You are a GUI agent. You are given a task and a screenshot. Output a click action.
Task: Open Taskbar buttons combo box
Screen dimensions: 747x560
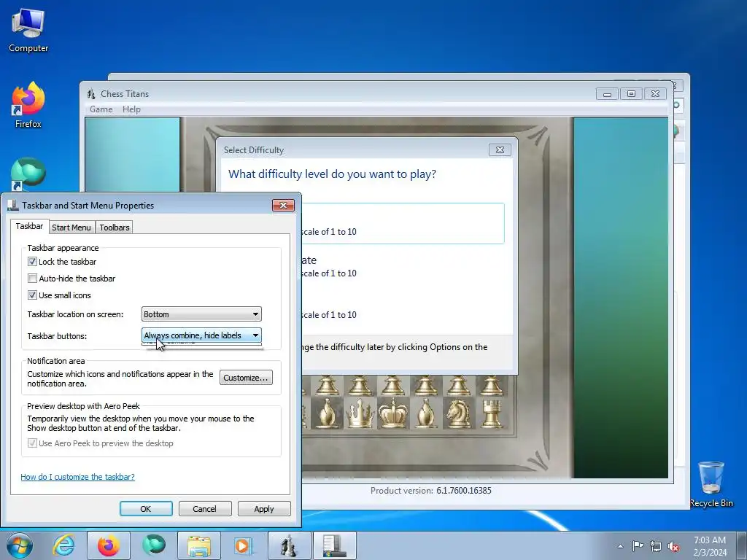tap(201, 335)
